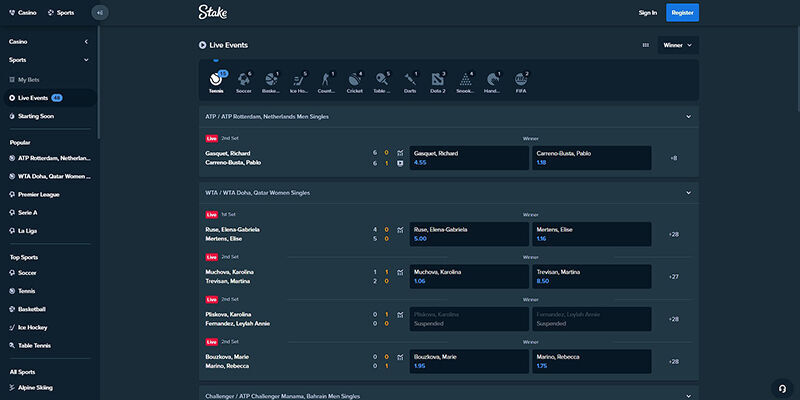Bet on Muchova, Karolina at 1.06

(x=469, y=277)
